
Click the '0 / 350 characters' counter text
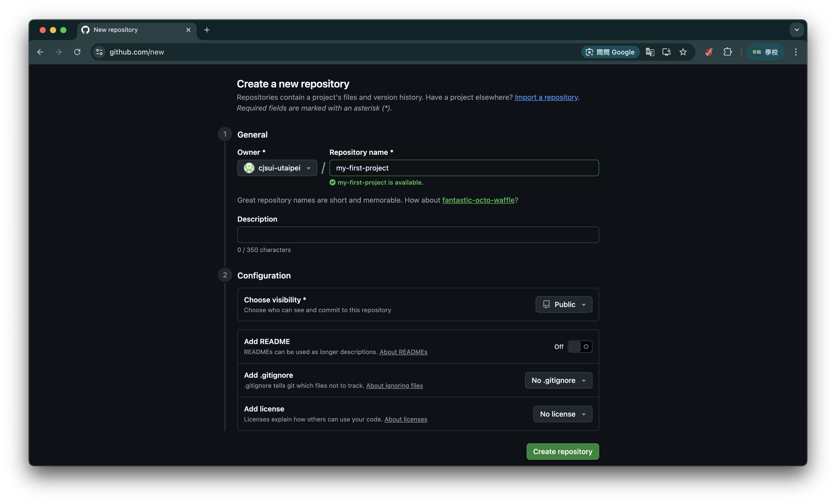[x=264, y=250]
